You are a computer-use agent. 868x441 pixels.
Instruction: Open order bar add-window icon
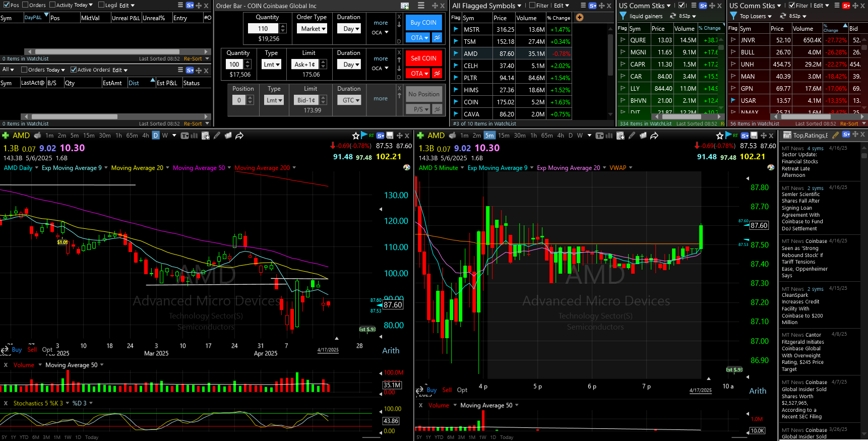pos(404,6)
